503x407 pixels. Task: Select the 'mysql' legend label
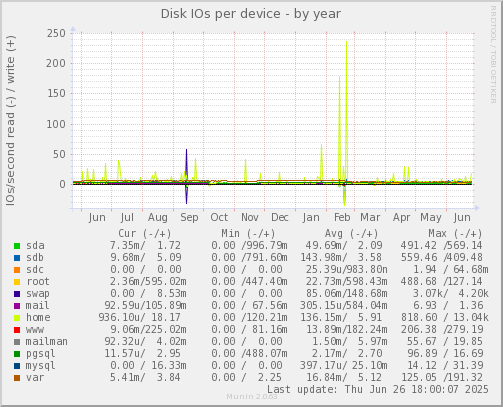pos(41,366)
